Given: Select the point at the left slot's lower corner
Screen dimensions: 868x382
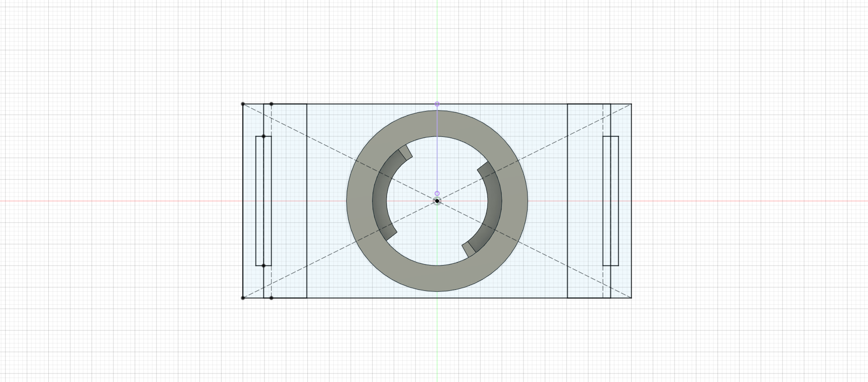Looking at the screenshot, I should coord(264,266).
